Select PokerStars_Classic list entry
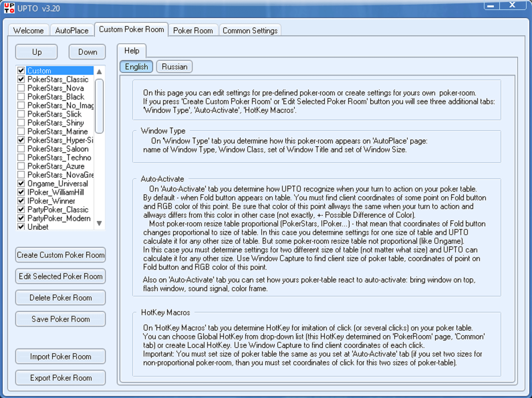This screenshot has height=398, width=532. pos(58,79)
